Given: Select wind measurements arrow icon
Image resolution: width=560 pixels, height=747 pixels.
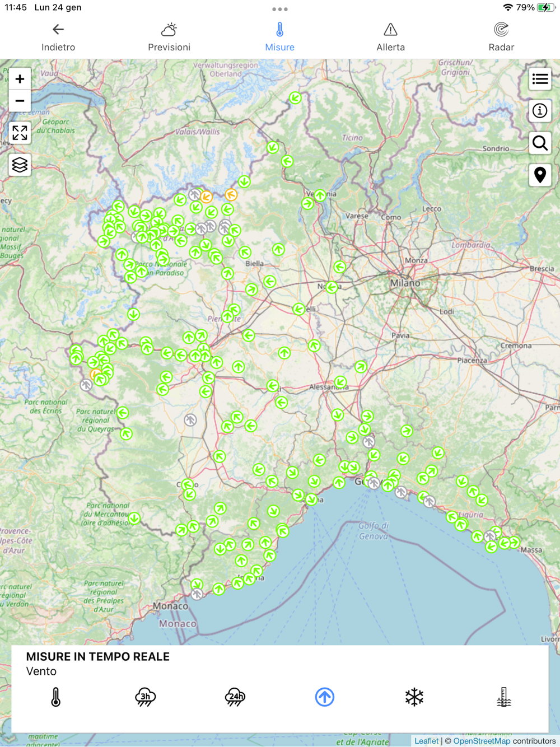Looking at the screenshot, I should pos(325,697).
